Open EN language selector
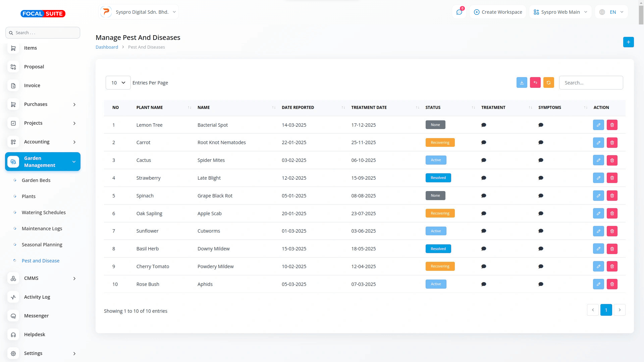This screenshot has height=362, width=644. [x=612, y=12]
